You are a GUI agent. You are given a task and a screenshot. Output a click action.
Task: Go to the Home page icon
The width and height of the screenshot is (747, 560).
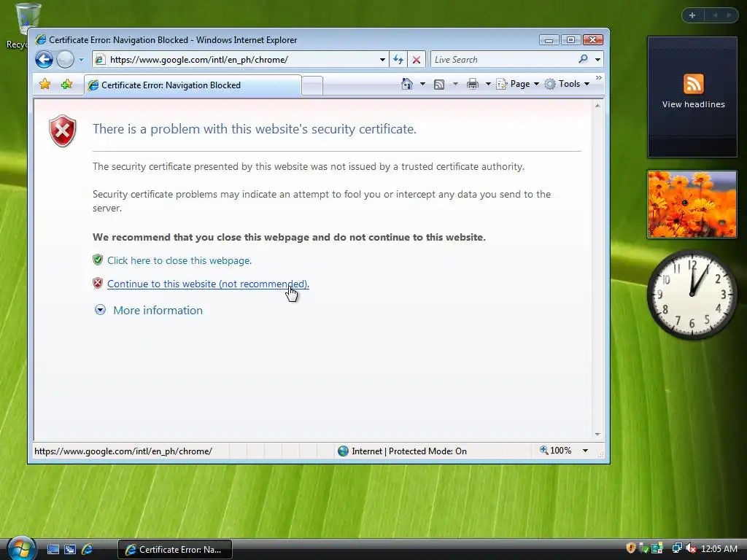click(407, 84)
